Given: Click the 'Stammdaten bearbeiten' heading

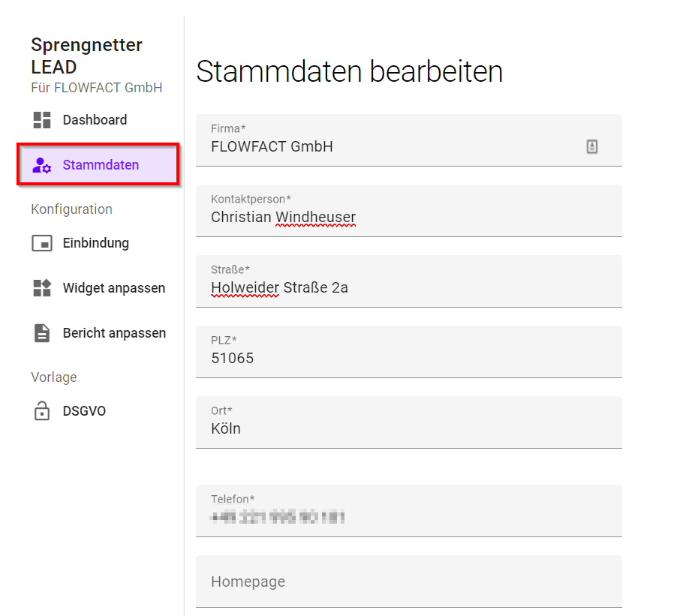Looking at the screenshot, I should [x=349, y=71].
